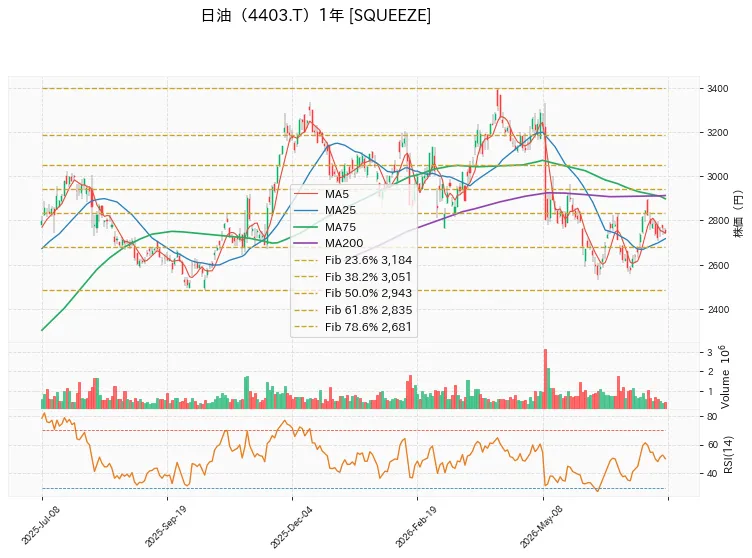752x558 pixels.
Task: Select the 2025-Dec-04 date label
Action: pyautogui.click(x=291, y=526)
